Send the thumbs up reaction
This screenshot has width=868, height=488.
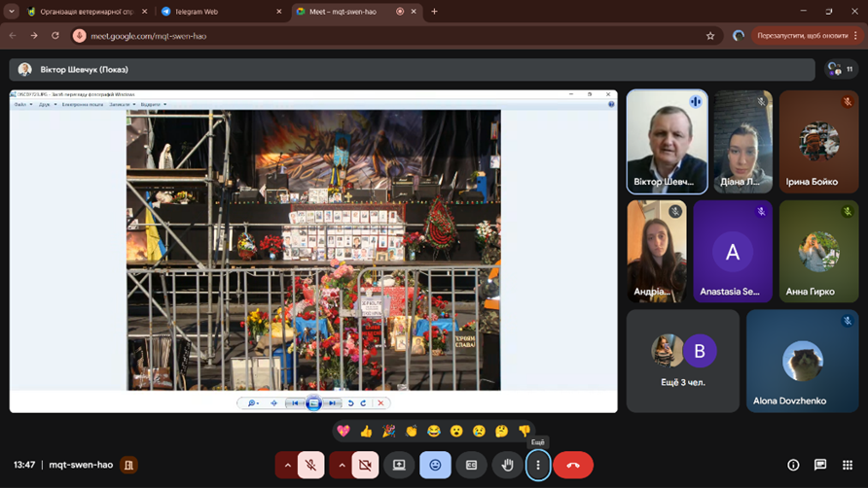click(366, 431)
